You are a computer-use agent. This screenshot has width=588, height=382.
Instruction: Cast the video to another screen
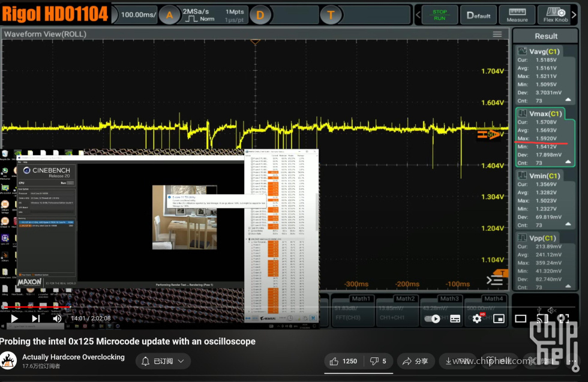point(542,318)
